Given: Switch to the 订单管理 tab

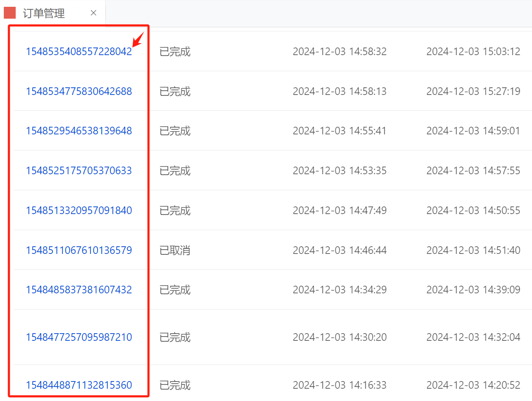Looking at the screenshot, I should (53, 13).
